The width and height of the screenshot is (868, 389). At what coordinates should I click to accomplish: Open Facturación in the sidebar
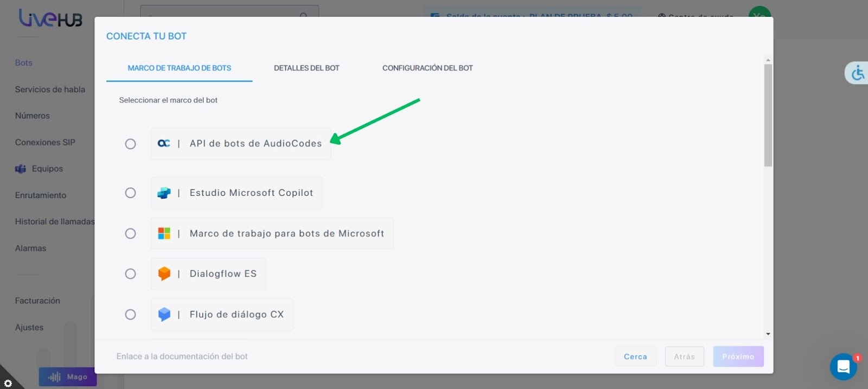(x=37, y=301)
